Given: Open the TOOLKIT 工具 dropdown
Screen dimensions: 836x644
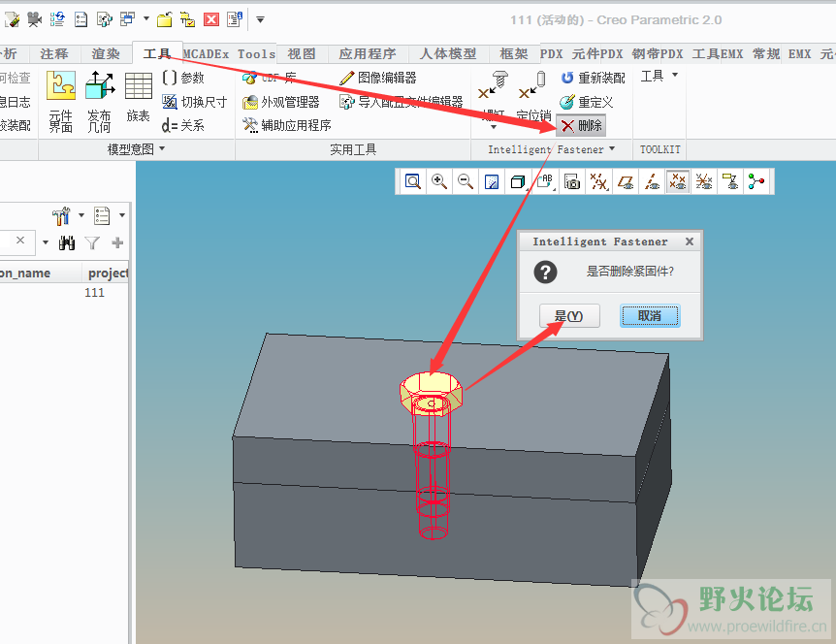Looking at the screenshot, I should coord(659,76).
